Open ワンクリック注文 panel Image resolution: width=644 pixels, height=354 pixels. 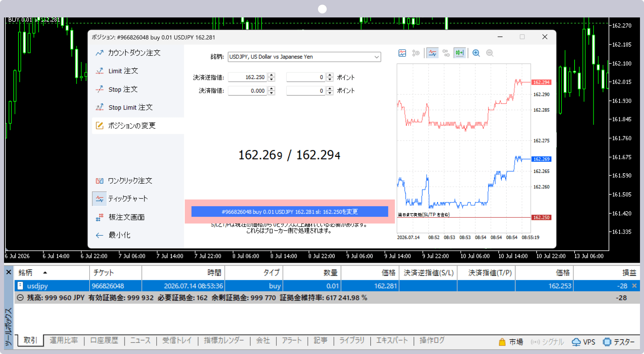124,181
